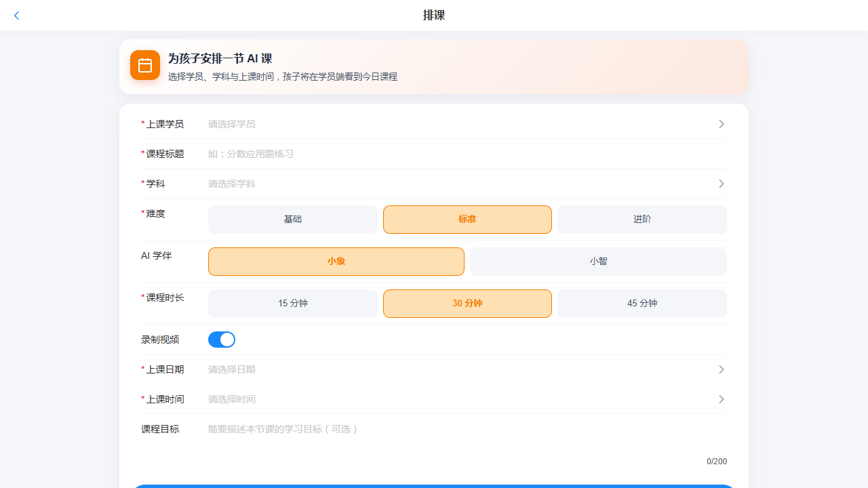The width and height of the screenshot is (868, 488).
Task: Open the 上课日期 date picker chevron
Action: click(722, 369)
